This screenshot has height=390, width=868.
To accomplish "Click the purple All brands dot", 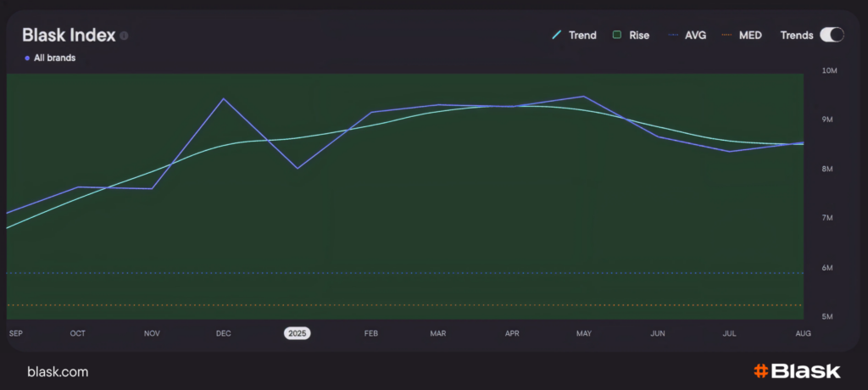I will tap(27, 58).
